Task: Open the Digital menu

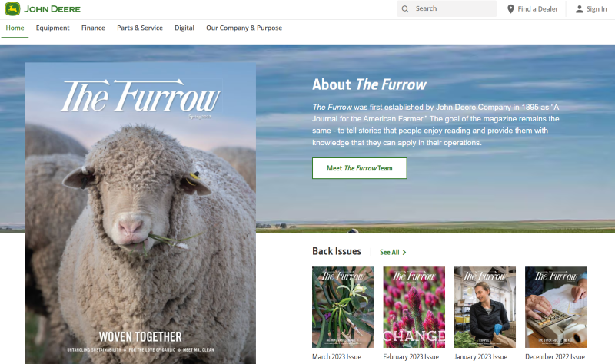Action: 184,28
